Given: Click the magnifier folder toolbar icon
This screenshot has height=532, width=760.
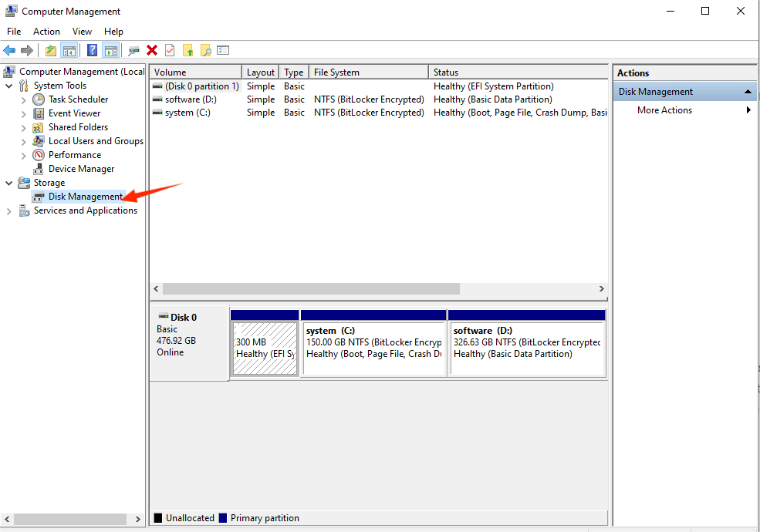Looking at the screenshot, I should pyautogui.click(x=205, y=51).
